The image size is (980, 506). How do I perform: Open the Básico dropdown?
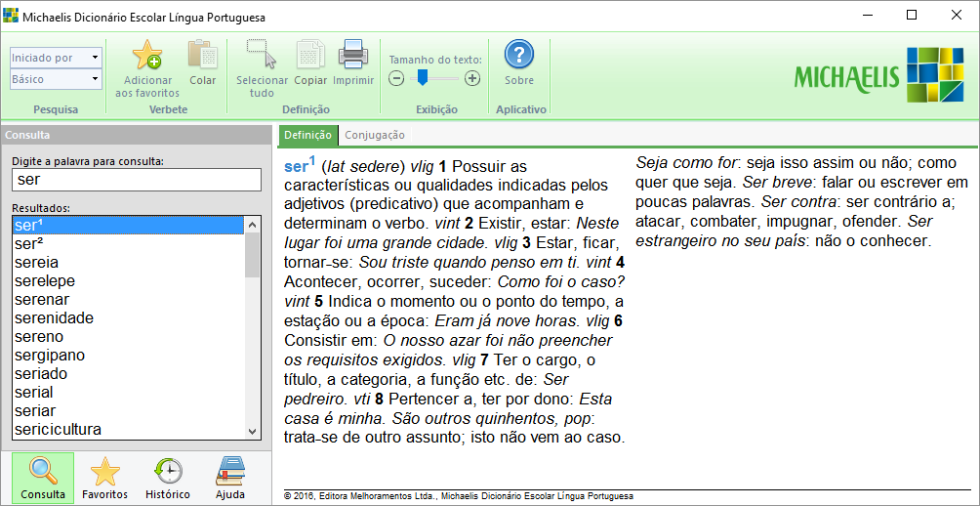pyautogui.click(x=56, y=79)
